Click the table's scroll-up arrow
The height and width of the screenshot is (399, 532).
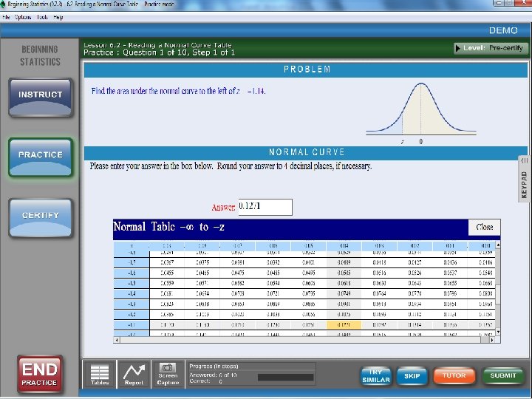tap(498, 245)
